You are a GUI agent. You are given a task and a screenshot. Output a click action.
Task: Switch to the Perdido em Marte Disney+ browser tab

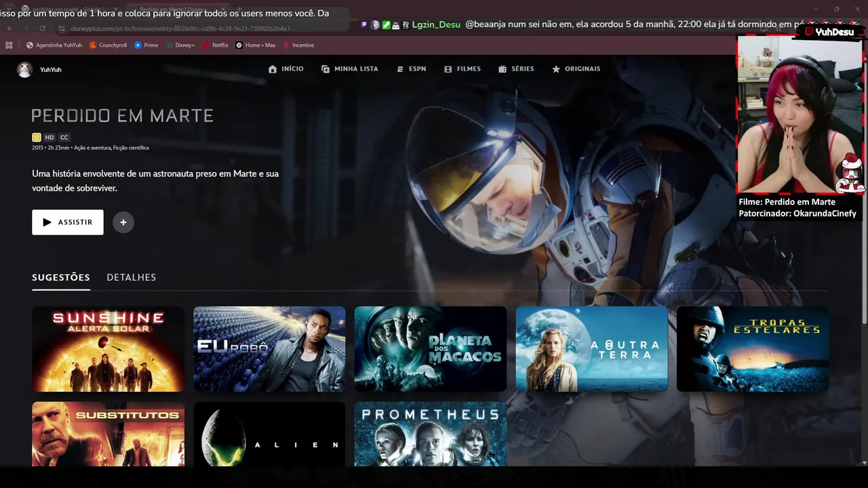point(176,9)
